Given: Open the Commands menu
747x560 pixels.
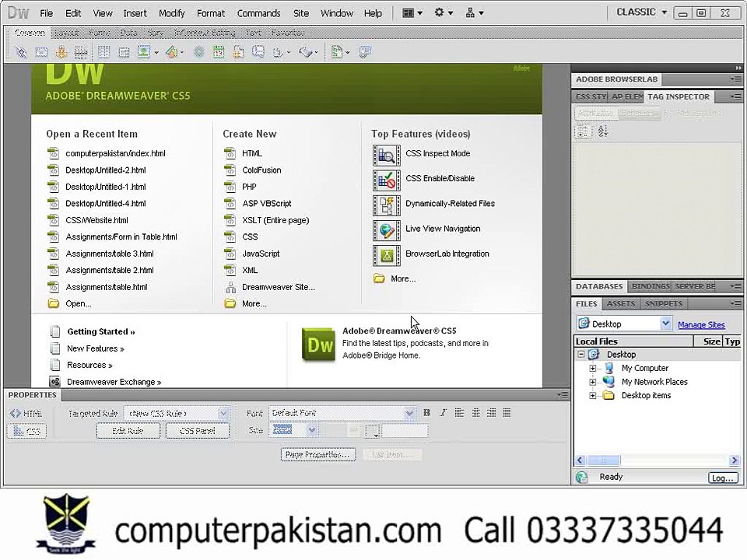Looking at the screenshot, I should 258,13.
